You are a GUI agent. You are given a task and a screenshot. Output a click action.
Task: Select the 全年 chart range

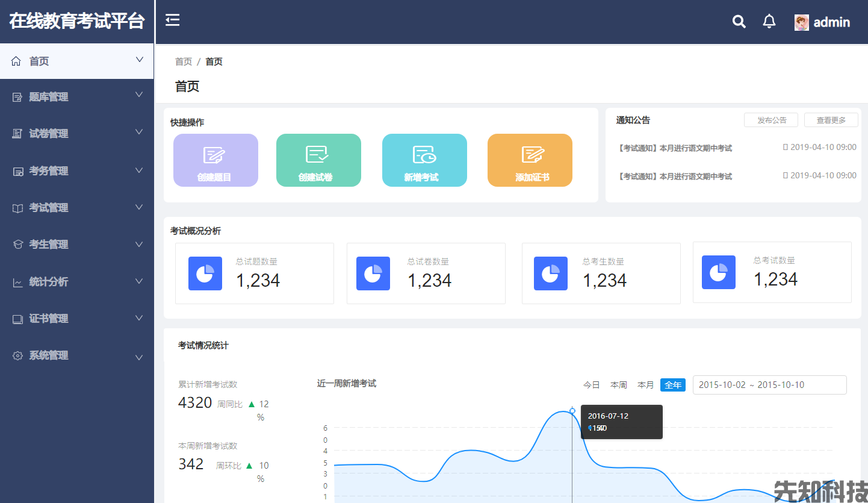click(x=673, y=385)
